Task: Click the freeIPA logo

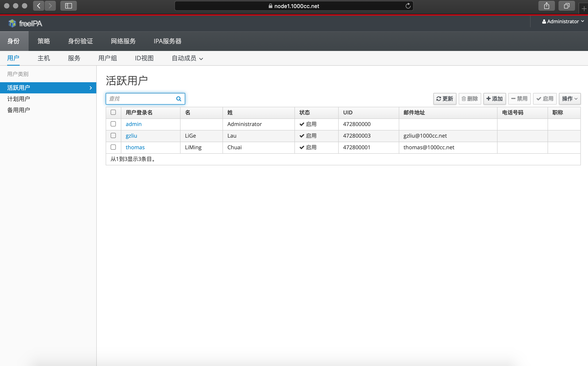Action: click(25, 23)
